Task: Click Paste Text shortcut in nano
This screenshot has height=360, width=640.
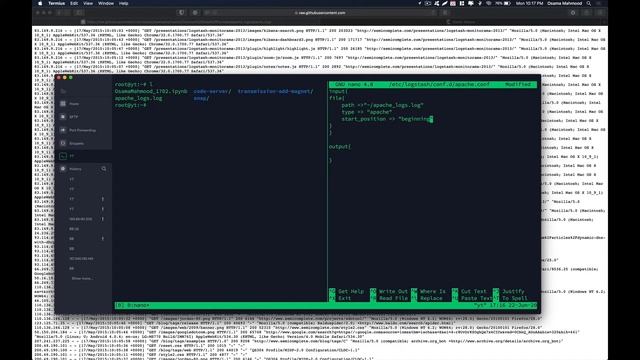Action: [x=471, y=298]
